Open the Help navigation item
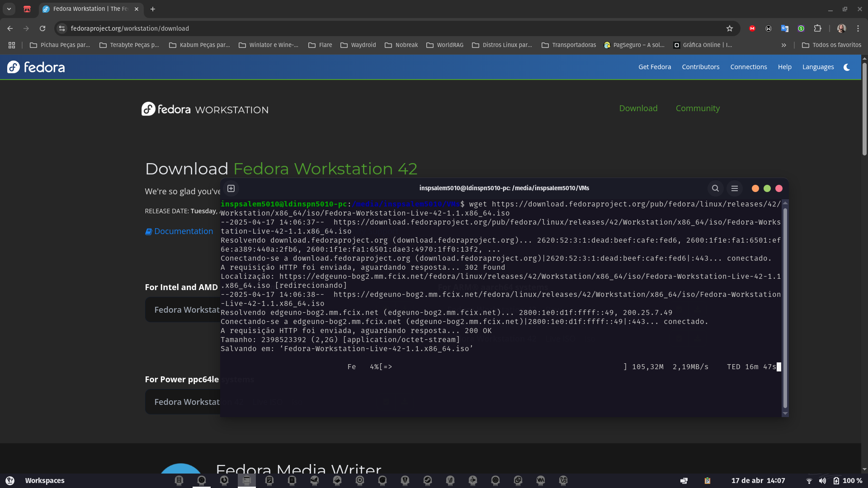The width and height of the screenshot is (868, 488). [x=785, y=67]
